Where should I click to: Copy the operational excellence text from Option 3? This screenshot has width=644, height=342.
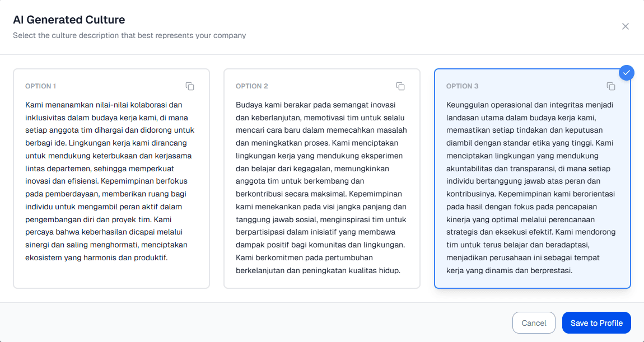(x=610, y=86)
